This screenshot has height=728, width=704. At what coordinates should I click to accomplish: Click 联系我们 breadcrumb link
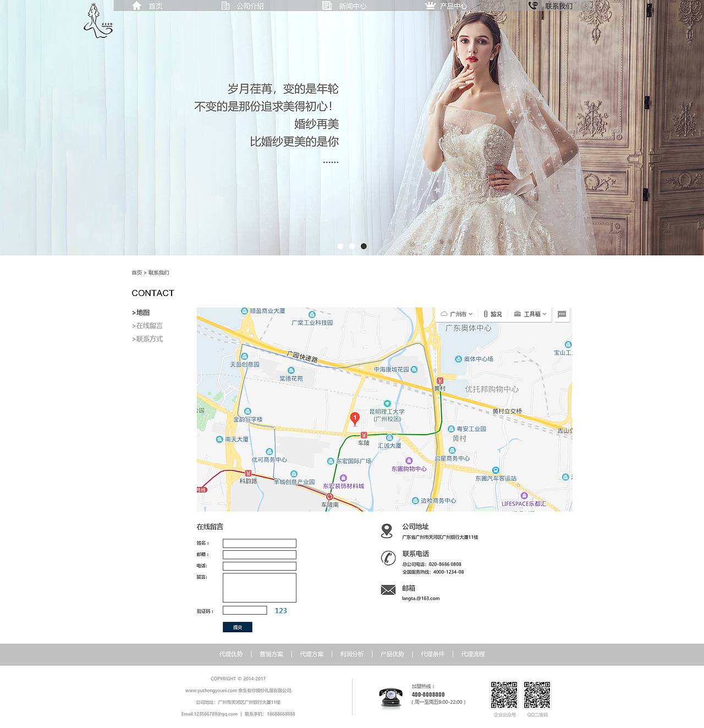[158, 273]
